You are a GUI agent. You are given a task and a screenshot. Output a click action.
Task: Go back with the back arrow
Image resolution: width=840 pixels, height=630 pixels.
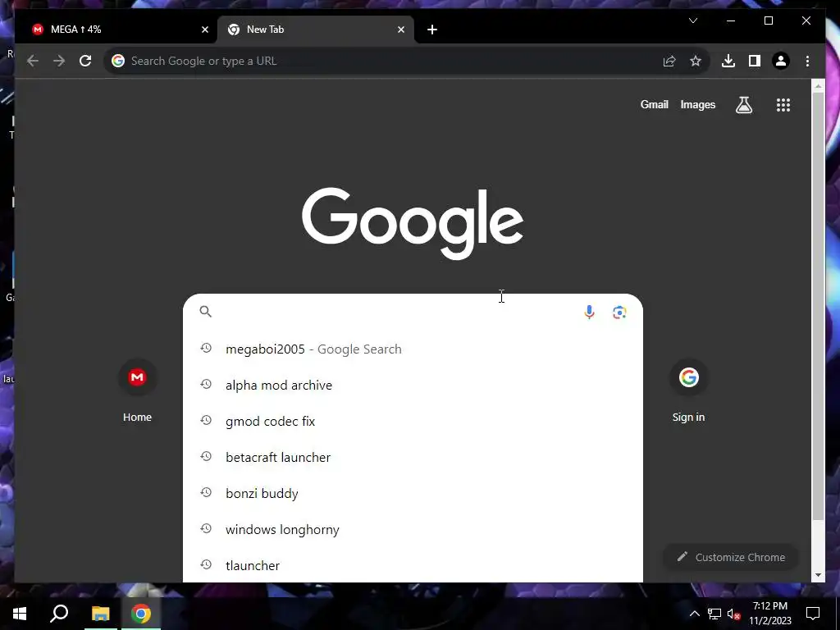pyautogui.click(x=33, y=61)
